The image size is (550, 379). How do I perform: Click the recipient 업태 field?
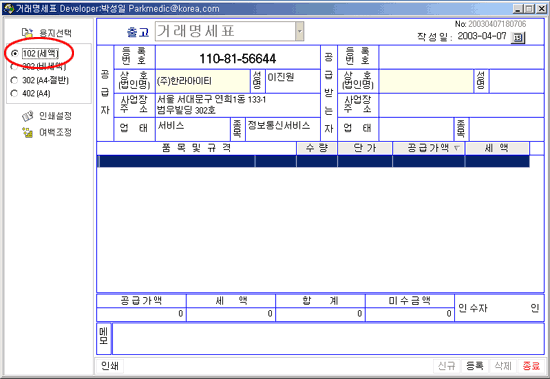pos(416,129)
